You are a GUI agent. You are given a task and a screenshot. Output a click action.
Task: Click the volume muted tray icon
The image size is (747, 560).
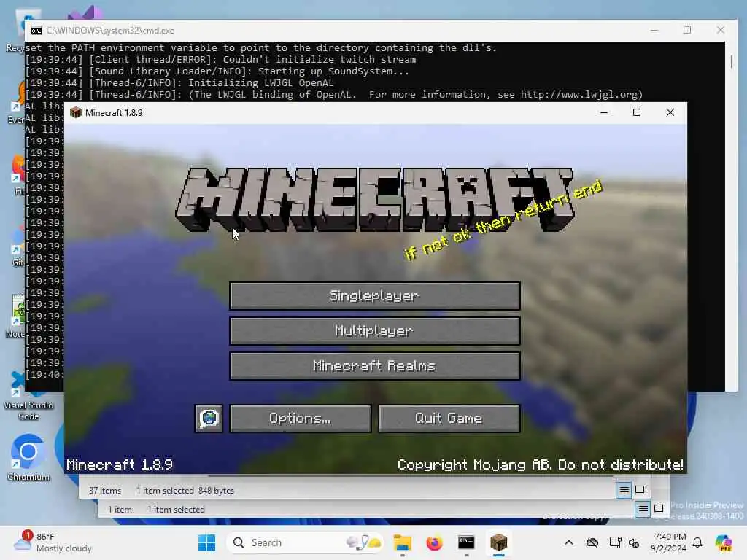(634, 542)
